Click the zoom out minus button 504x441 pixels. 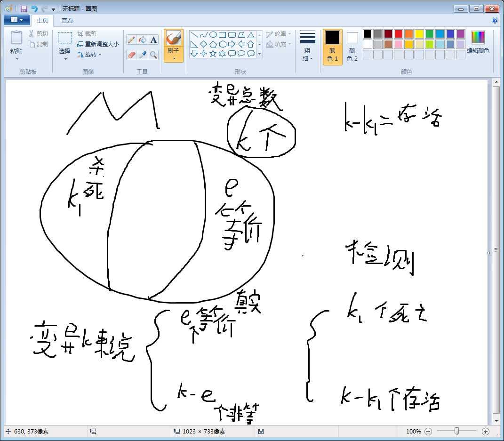click(428, 432)
